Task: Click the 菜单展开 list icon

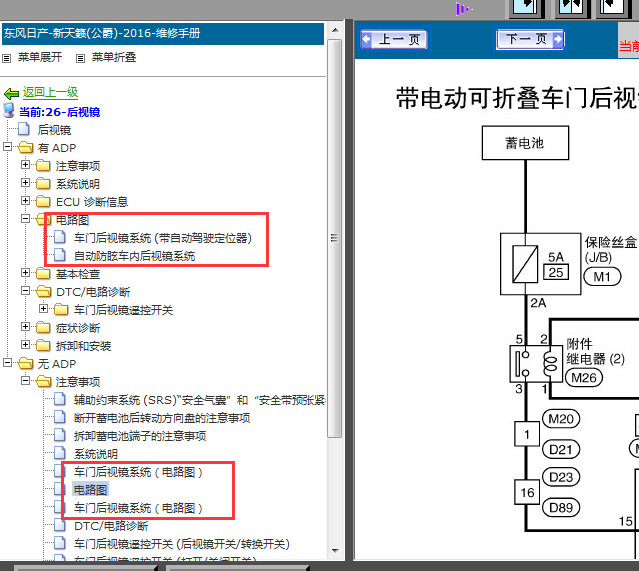Action: (x=7, y=58)
